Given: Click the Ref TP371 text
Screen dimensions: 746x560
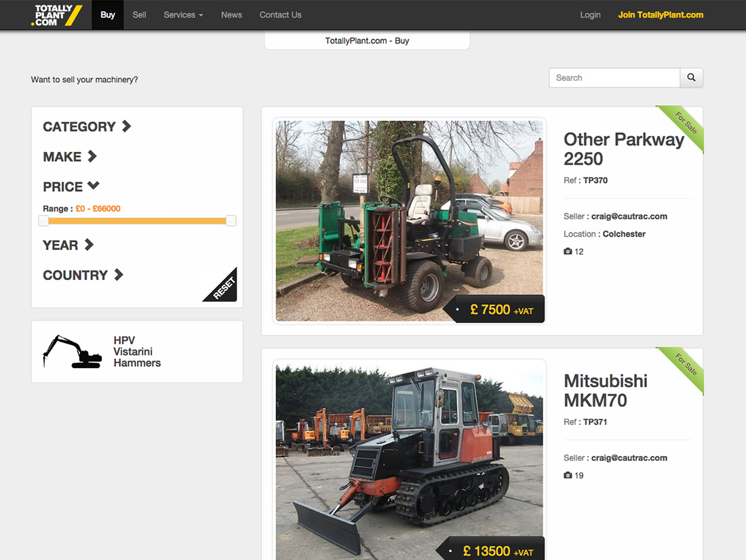Looking at the screenshot, I should coord(586,422).
